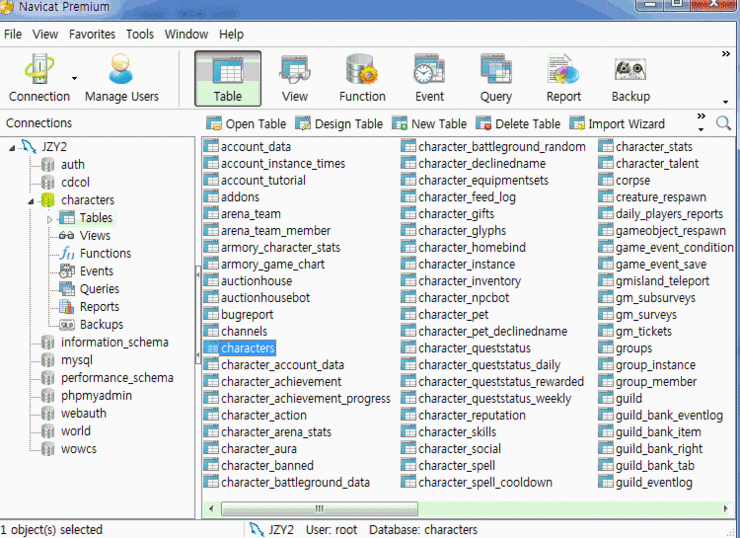
Task: Open the Tools menu
Action: point(140,34)
